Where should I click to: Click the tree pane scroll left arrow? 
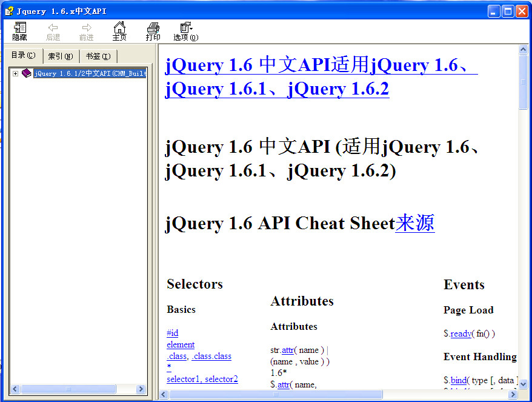point(15,389)
